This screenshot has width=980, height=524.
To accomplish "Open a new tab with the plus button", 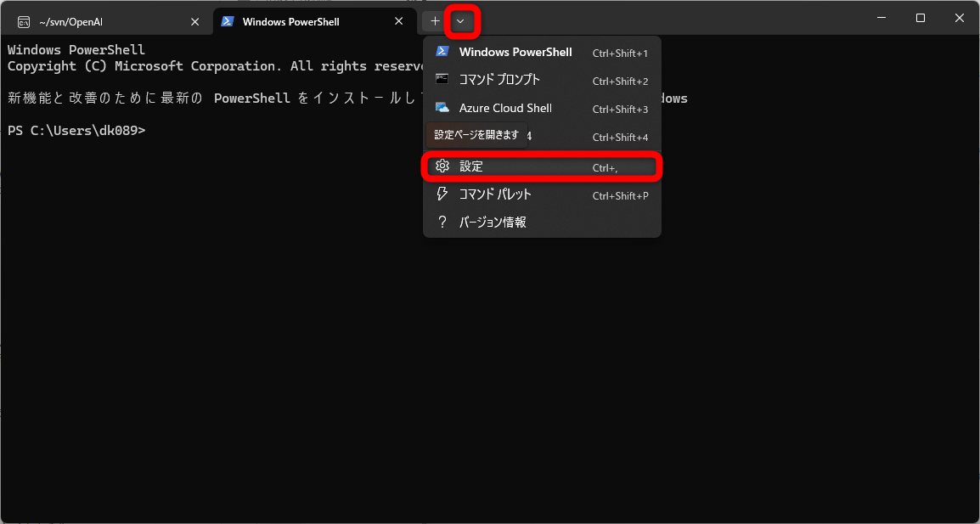I will point(434,20).
